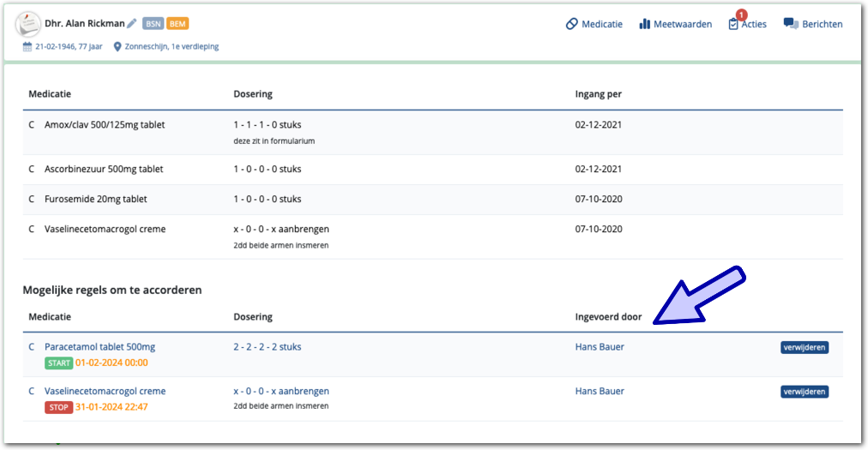Open the Berichten menu item
Image resolution: width=868 pixels, height=450 pixels.
coord(822,24)
